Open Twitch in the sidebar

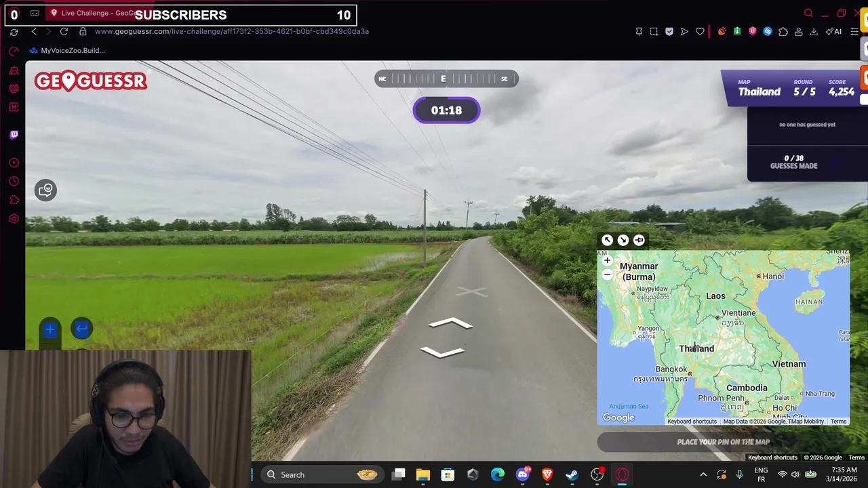(14, 135)
